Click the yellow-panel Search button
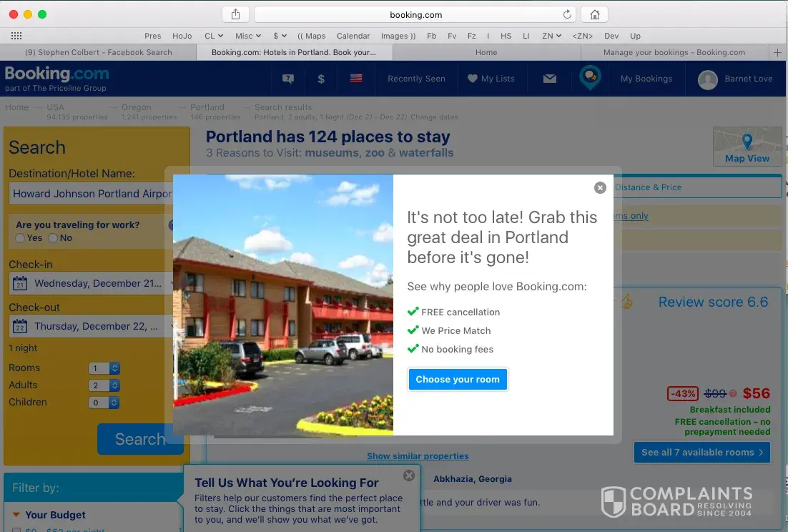 pyautogui.click(x=140, y=439)
